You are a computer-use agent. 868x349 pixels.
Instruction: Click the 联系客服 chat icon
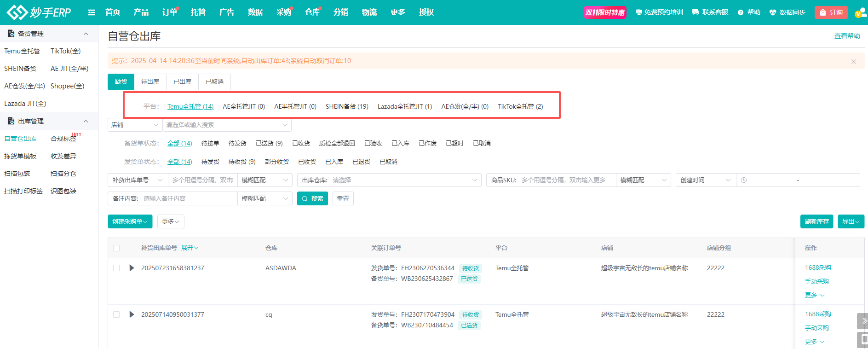click(695, 12)
